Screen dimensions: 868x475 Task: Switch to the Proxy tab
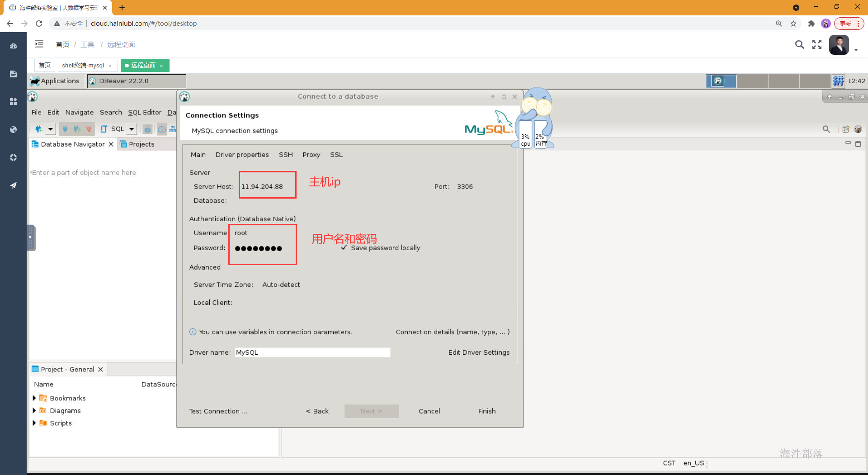click(x=311, y=155)
